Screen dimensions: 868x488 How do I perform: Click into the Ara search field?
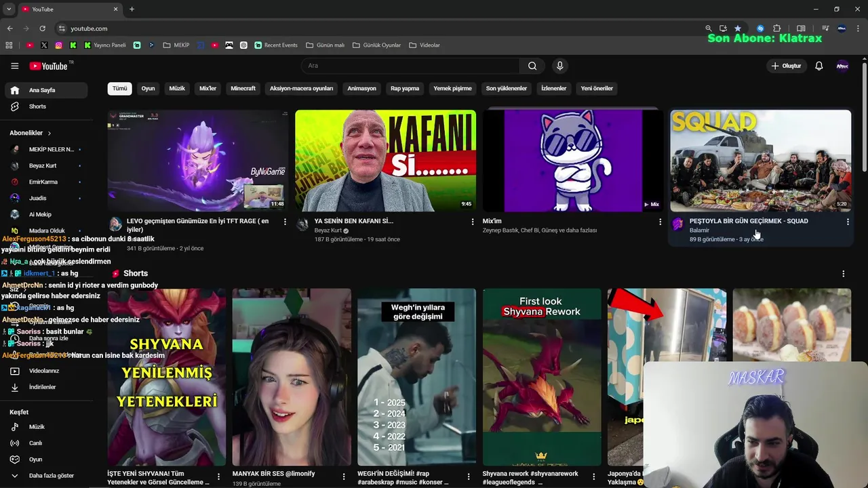(x=410, y=66)
